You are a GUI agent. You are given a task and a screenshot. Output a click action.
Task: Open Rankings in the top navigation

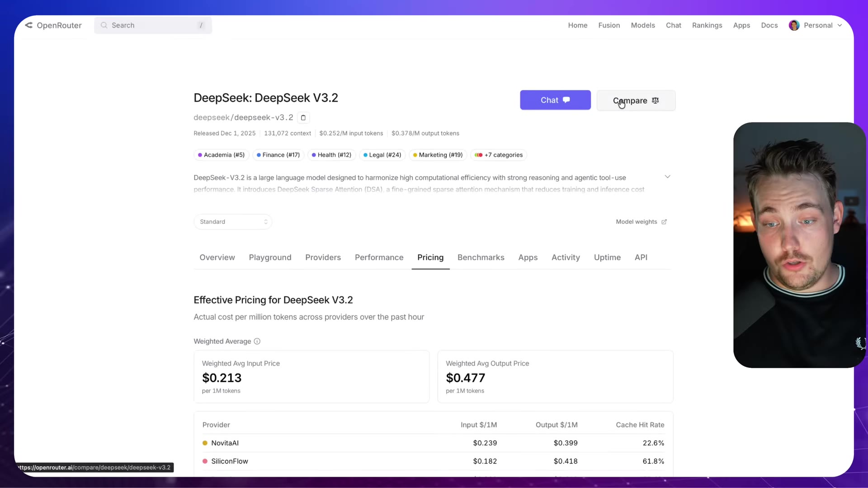pyautogui.click(x=707, y=25)
